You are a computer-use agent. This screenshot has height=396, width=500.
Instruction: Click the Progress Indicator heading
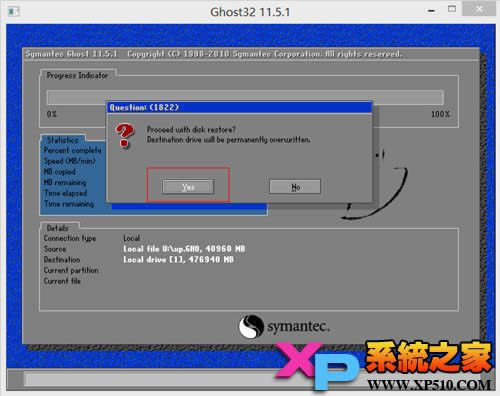click(77, 75)
